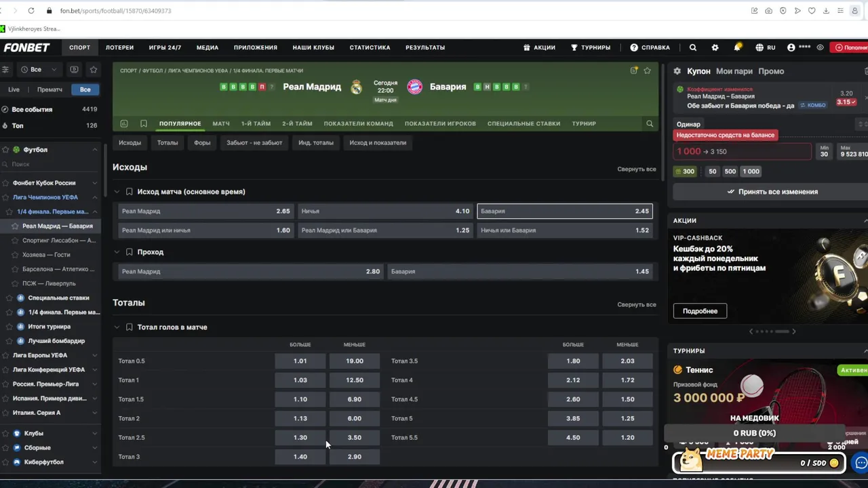Screen dimensions: 868x488
Task: Click Принять все изменения button
Action: pyautogui.click(x=772, y=192)
